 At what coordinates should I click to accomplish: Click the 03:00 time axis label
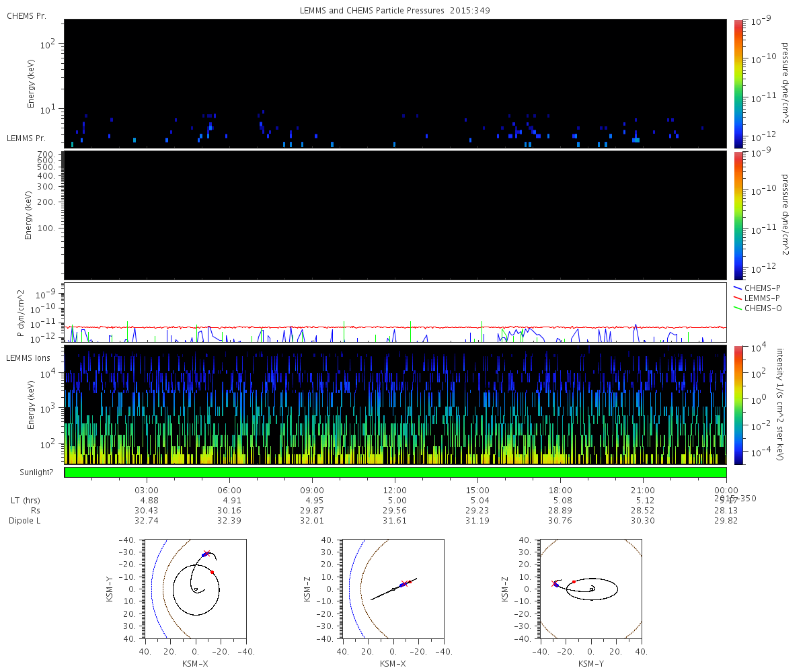click(x=147, y=490)
